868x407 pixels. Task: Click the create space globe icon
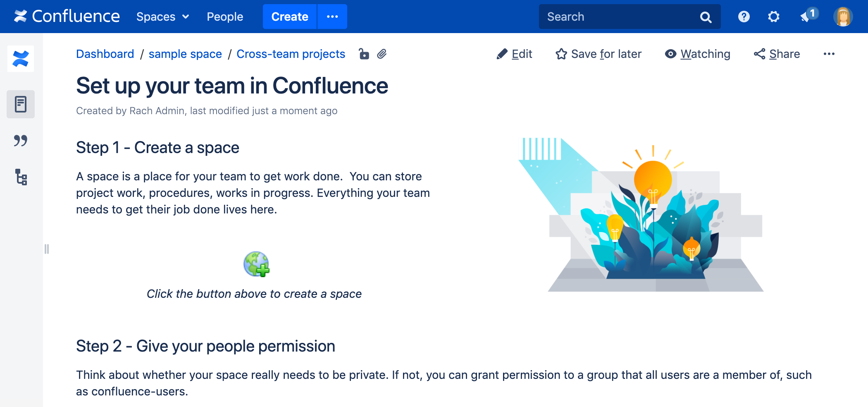tap(256, 264)
